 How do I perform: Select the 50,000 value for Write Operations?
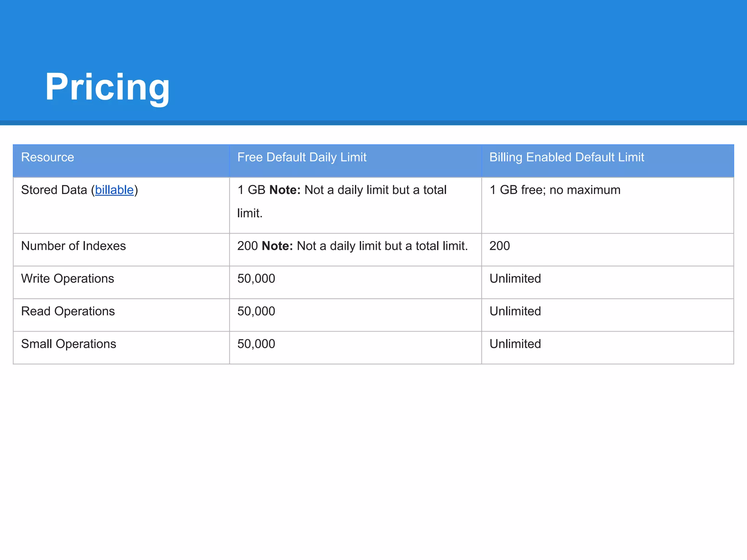click(256, 279)
